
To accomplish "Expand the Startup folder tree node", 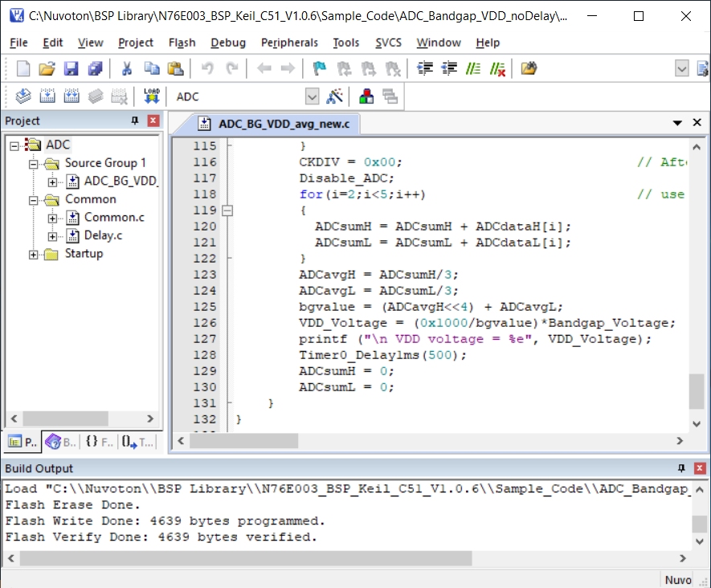I will pyautogui.click(x=34, y=254).
